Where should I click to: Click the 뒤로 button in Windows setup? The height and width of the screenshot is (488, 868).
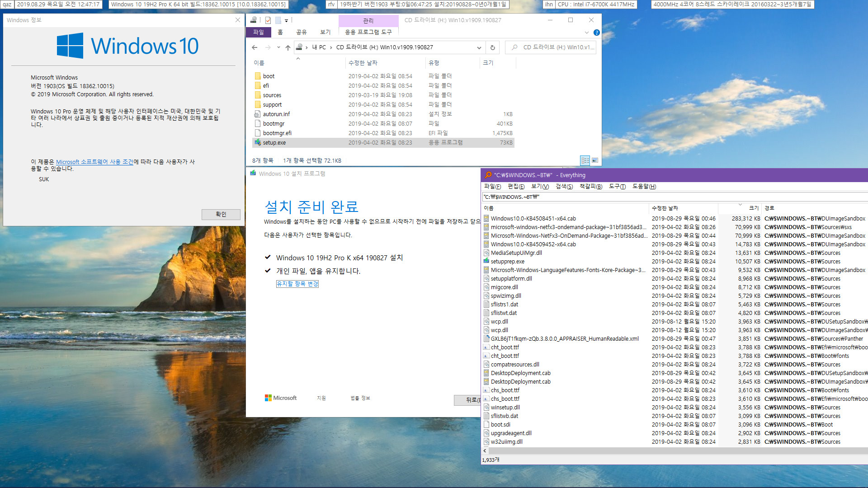pyautogui.click(x=468, y=400)
